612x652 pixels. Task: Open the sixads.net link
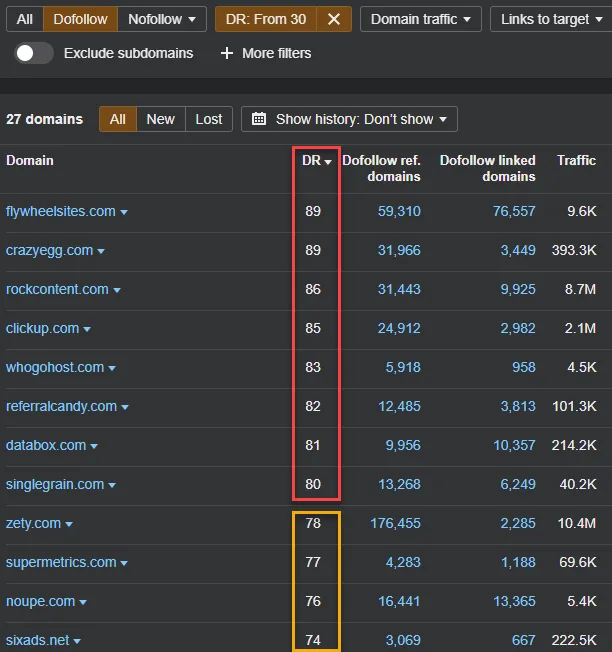click(x=37, y=640)
